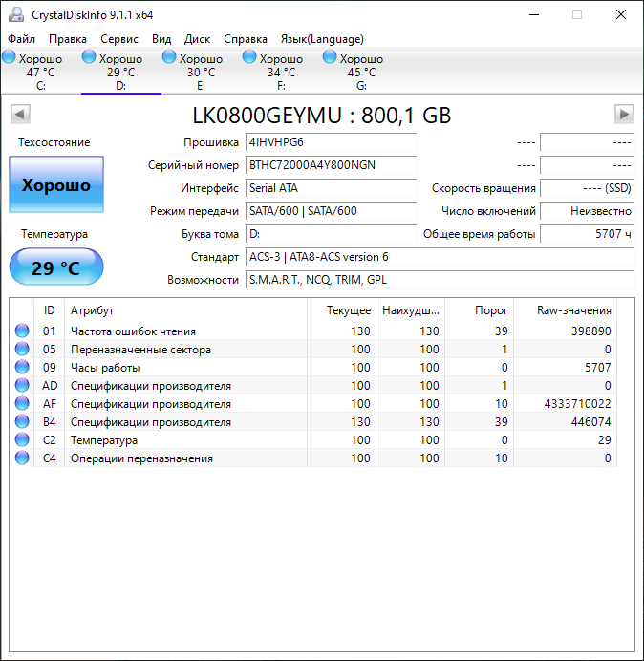This screenshot has width=644, height=661.
Task: Click the status orb for drive F:
Action: point(249,57)
